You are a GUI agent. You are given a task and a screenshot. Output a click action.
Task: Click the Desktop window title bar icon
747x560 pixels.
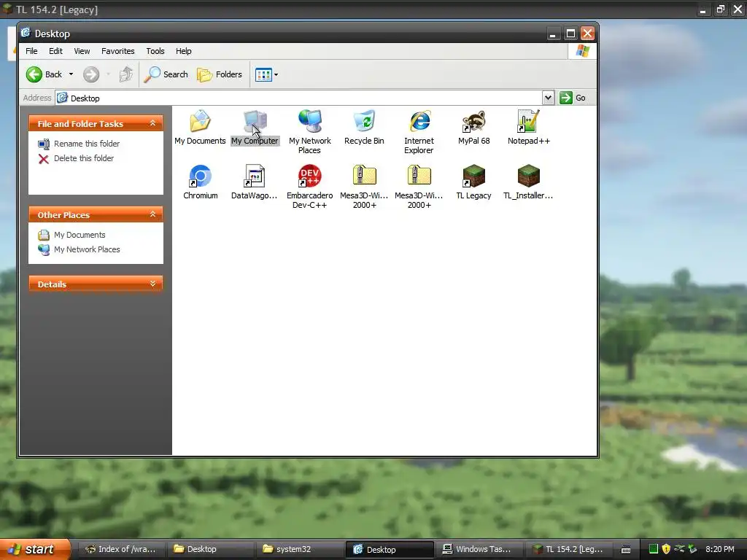tap(26, 33)
